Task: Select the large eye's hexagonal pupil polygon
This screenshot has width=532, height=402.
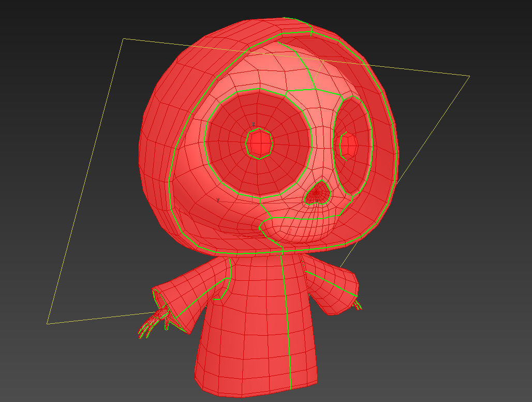Action: 260,143
